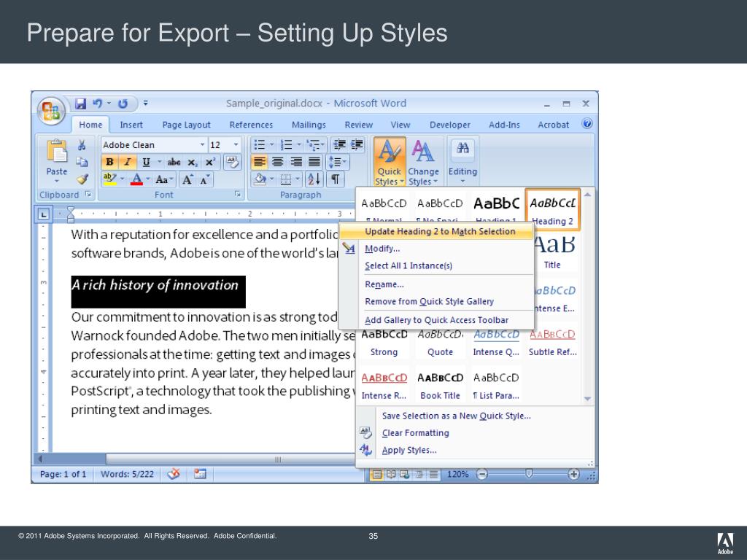This screenshot has height=560, width=747.
Task: Toggle bold formatting
Action: tap(109, 163)
